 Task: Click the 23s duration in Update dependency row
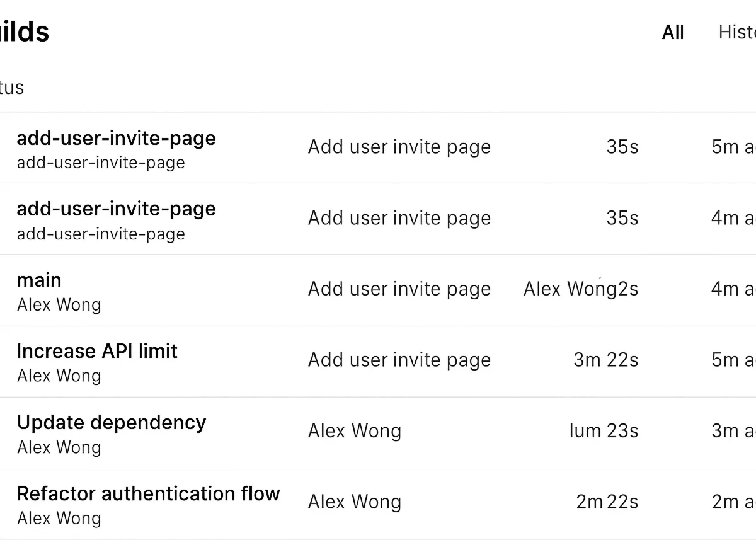621,431
